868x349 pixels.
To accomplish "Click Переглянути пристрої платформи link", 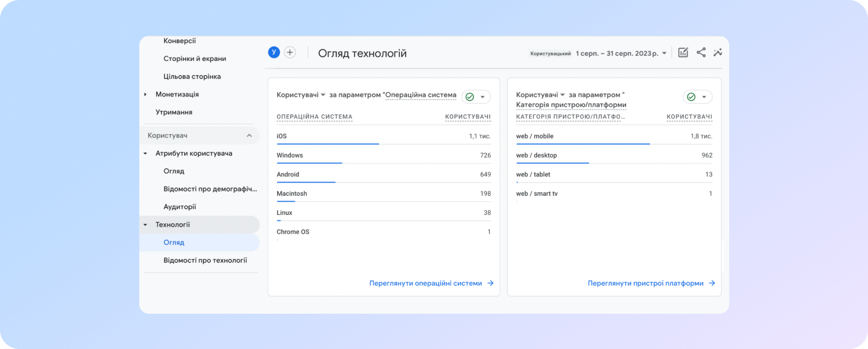I will (x=651, y=283).
